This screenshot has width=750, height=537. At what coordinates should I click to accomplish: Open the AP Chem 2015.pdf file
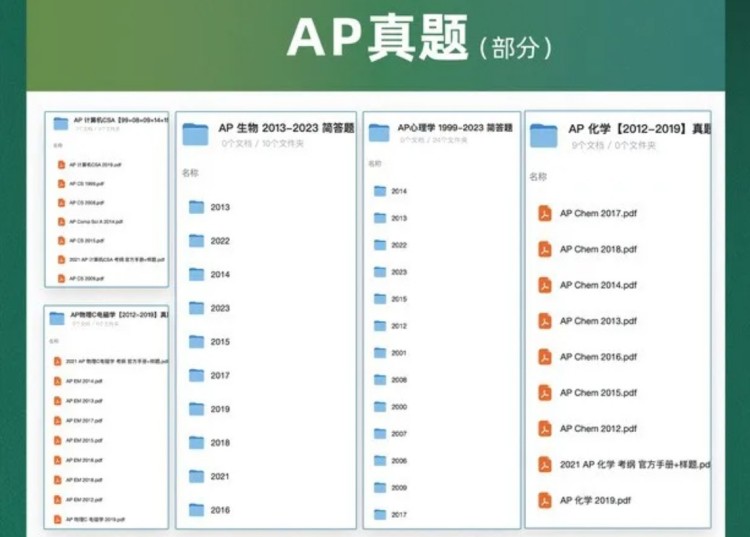coord(598,393)
